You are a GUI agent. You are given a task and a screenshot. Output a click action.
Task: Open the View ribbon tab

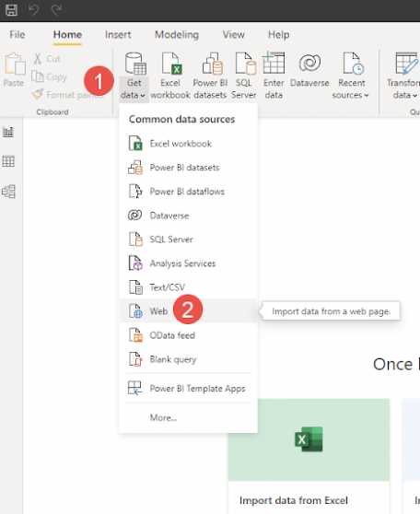coord(233,35)
